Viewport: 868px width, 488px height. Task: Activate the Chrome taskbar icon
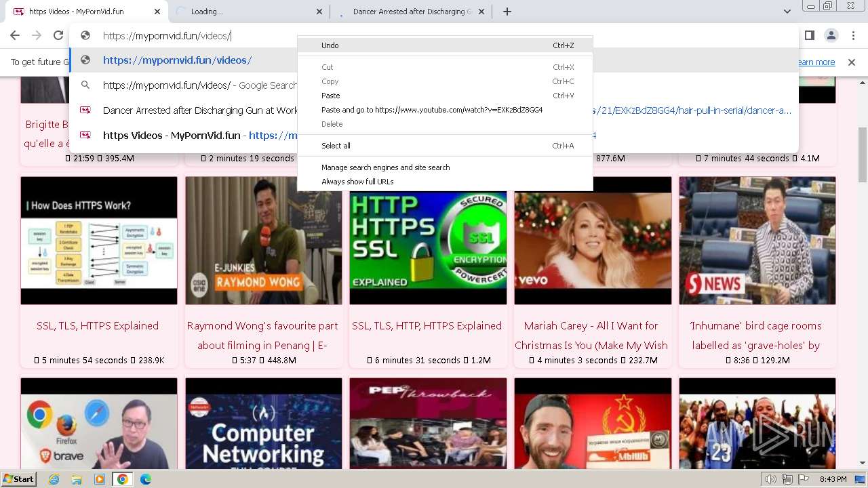[x=123, y=479]
